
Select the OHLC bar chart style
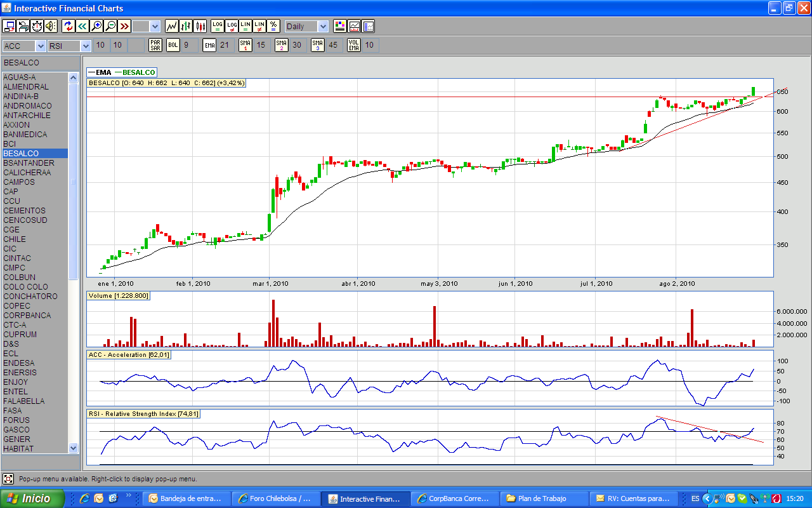click(x=186, y=26)
